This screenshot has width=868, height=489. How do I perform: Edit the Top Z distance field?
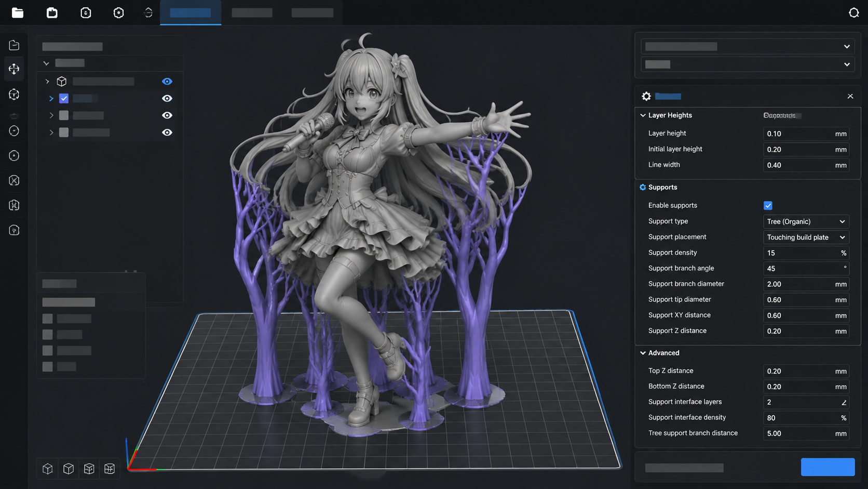pos(806,371)
